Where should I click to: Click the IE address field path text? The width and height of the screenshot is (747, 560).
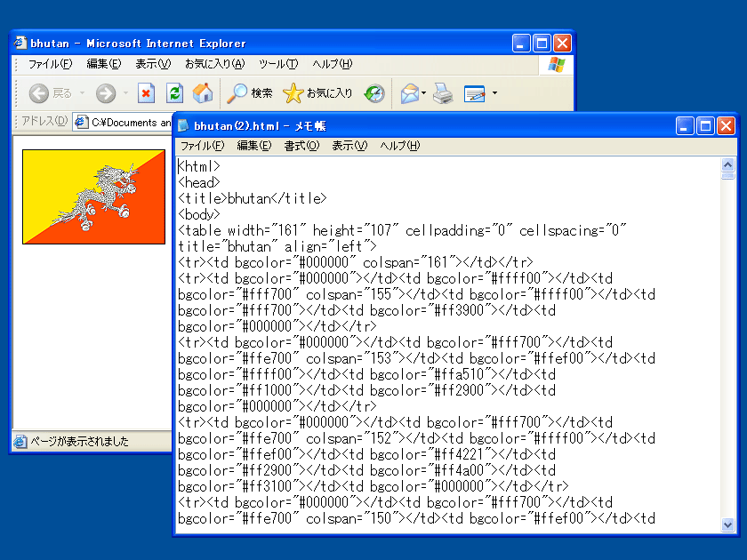click(132, 123)
